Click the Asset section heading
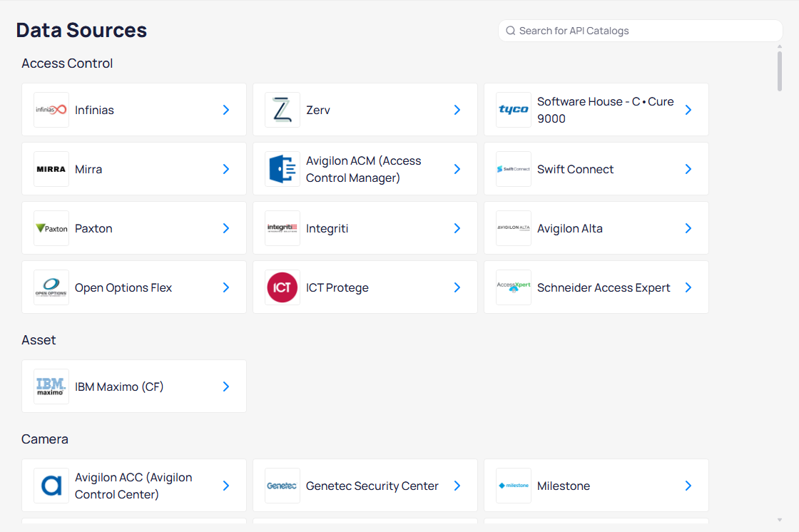The width and height of the screenshot is (799, 532). pos(39,340)
